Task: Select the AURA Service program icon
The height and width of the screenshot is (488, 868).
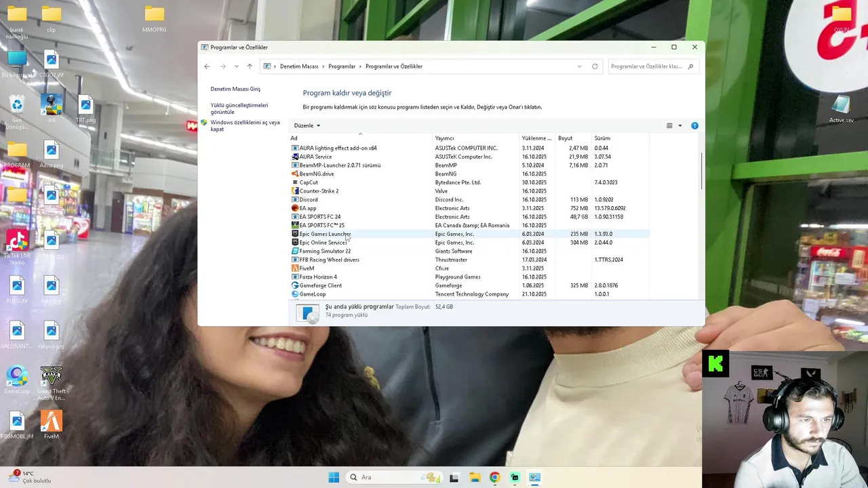Action: click(295, 157)
